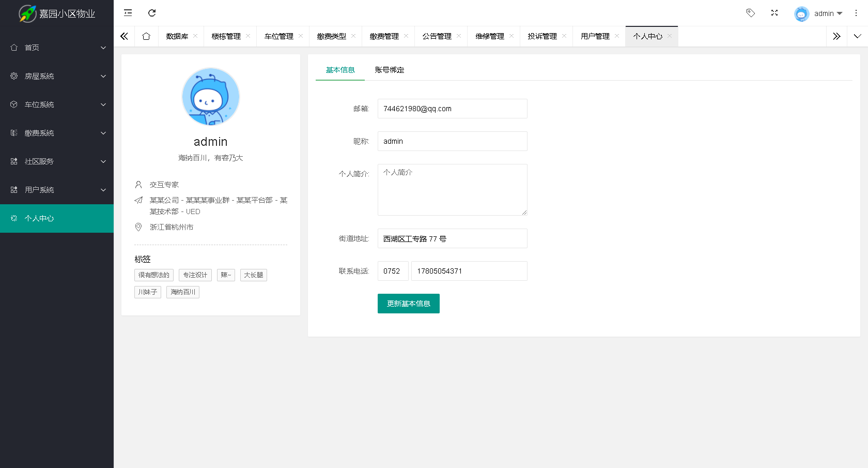The width and height of the screenshot is (868, 468).
Task: Close the 数据库 tab
Action: tap(195, 36)
